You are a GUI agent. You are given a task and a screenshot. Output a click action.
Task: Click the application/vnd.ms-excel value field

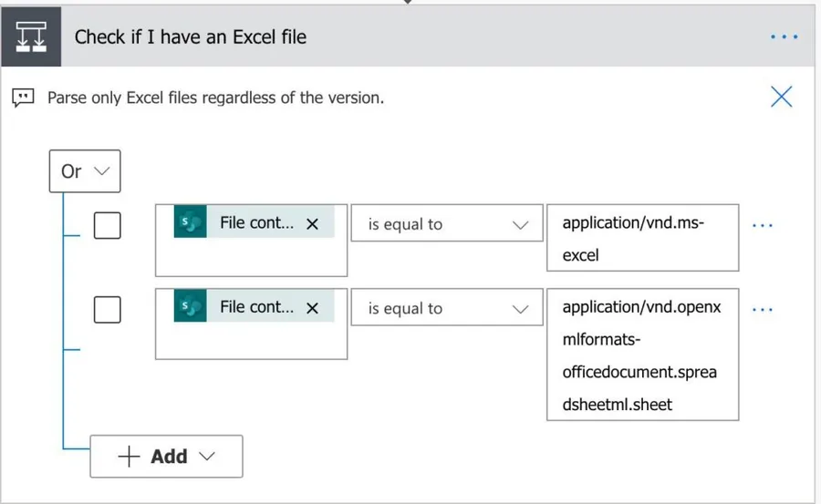pos(642,238)
